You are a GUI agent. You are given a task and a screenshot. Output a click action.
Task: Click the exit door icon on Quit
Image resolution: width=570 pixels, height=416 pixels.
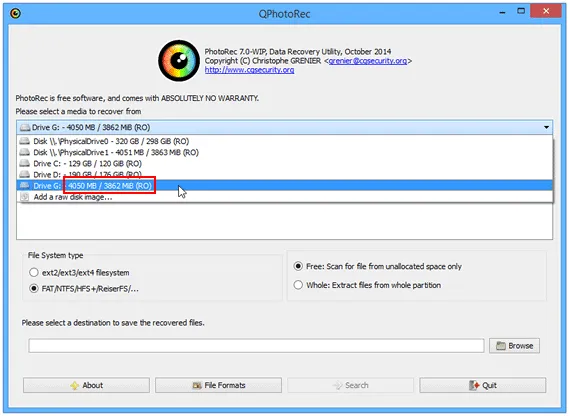(x=474, y=385)
